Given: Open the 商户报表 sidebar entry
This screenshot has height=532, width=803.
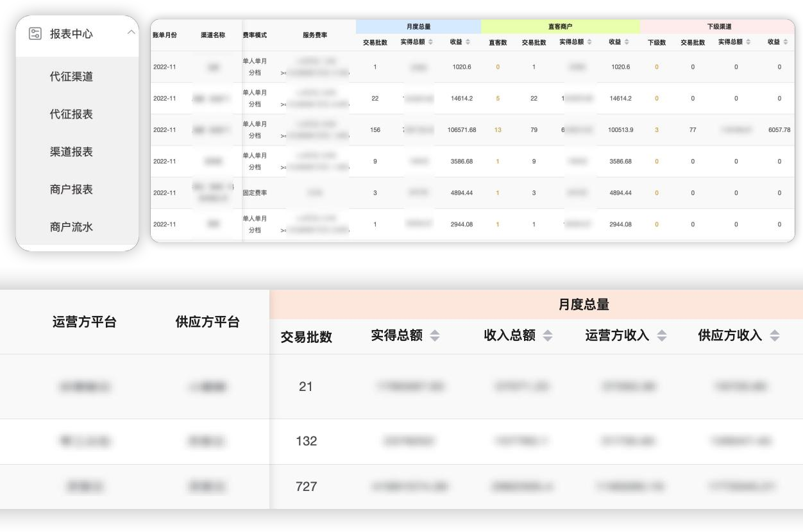Looking at the screenshot, I should (71, 190).
